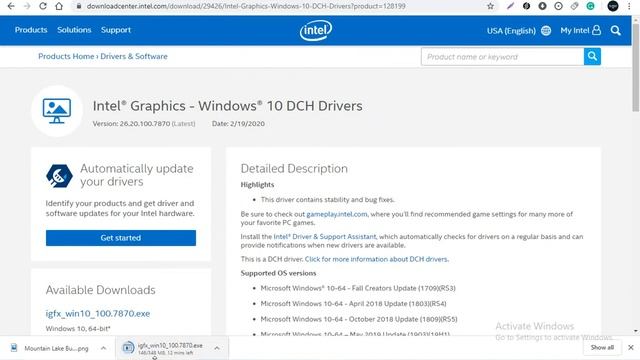640x360 pixels.
Task: Open the language globe icon
Action: pos(546,31)
